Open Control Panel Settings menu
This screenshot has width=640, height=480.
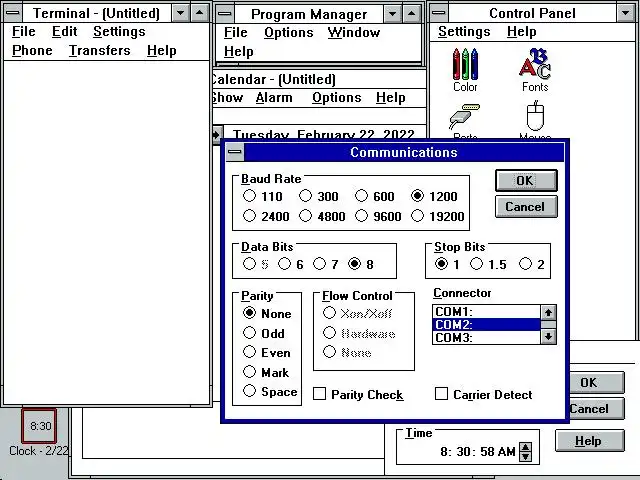click(x=464, y=31)
